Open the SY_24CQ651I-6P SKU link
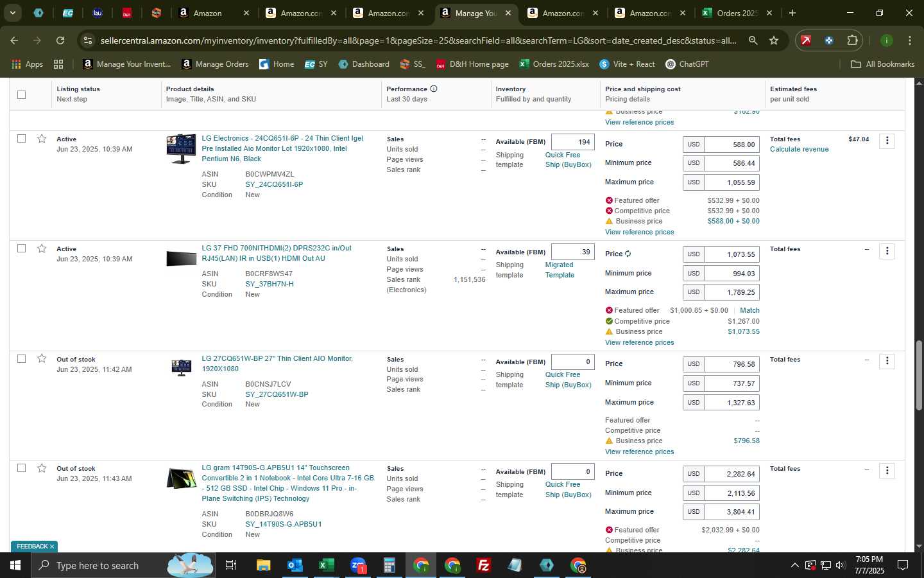The width and height of the screenshot is (924, 578). click(x=274, y=184)
